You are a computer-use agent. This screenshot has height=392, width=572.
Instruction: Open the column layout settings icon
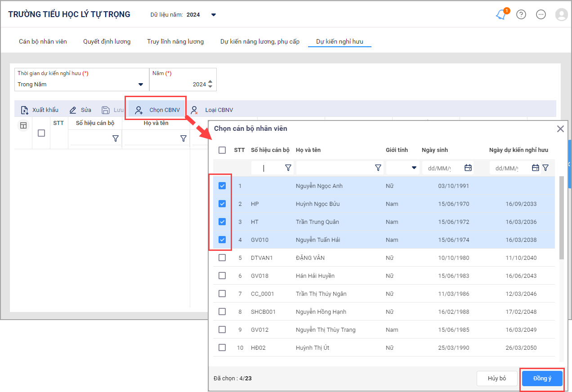tap(23, 126)
